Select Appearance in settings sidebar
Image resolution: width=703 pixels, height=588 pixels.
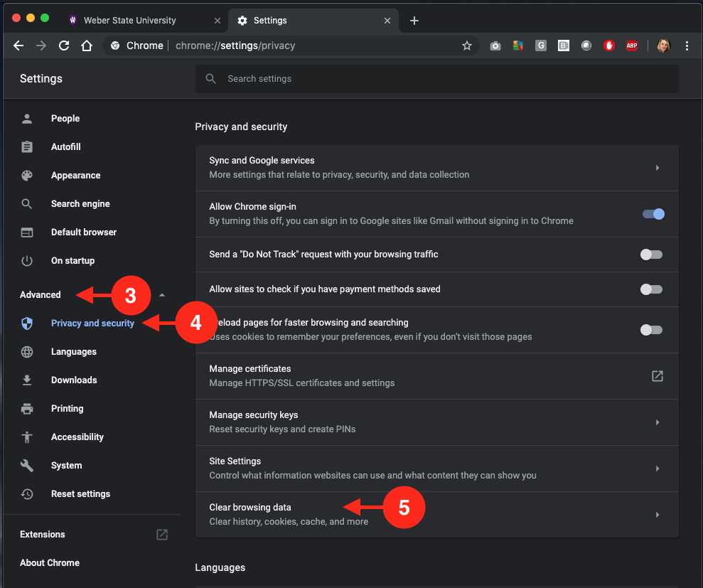[75, 176]
